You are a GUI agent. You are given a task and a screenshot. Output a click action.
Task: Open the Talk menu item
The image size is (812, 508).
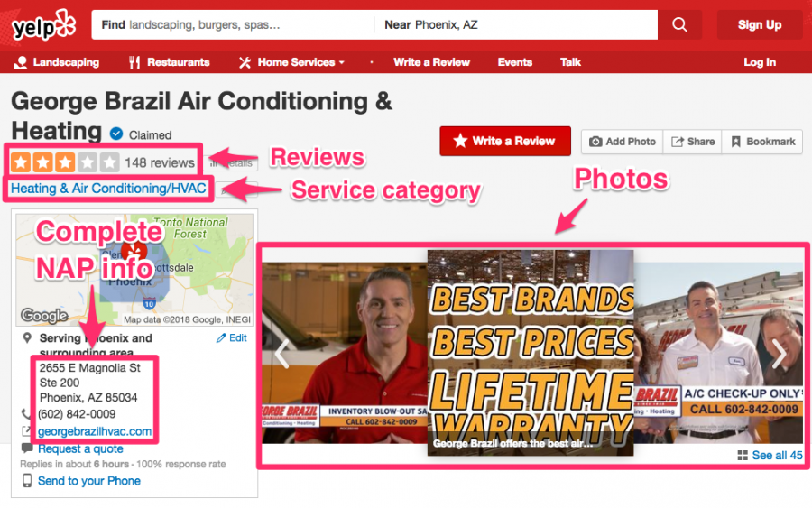point(570,62)
